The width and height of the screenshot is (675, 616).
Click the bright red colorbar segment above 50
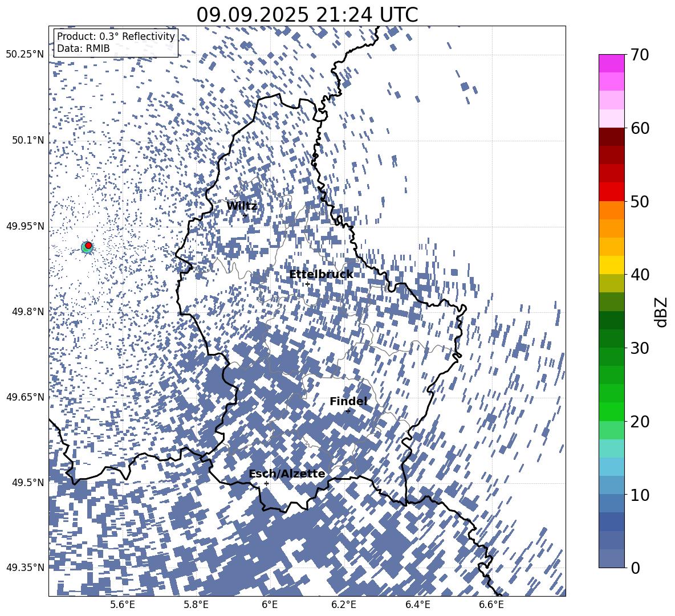(611, 192)
